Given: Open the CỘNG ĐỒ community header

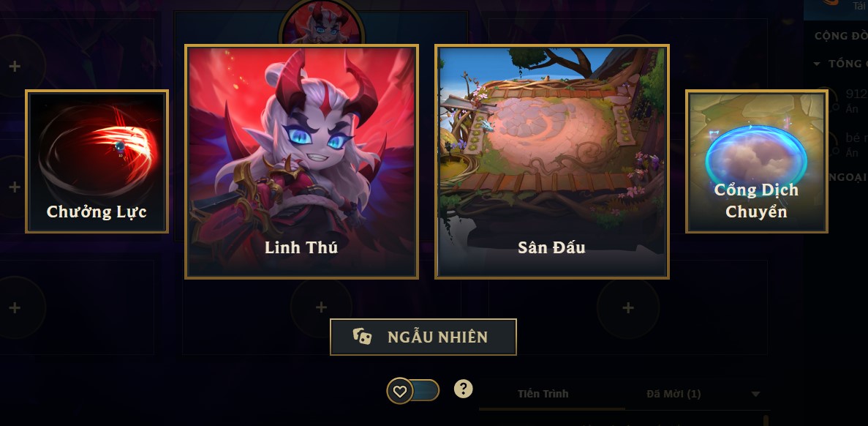Looking at the screenshot, I should click(841, 36).
